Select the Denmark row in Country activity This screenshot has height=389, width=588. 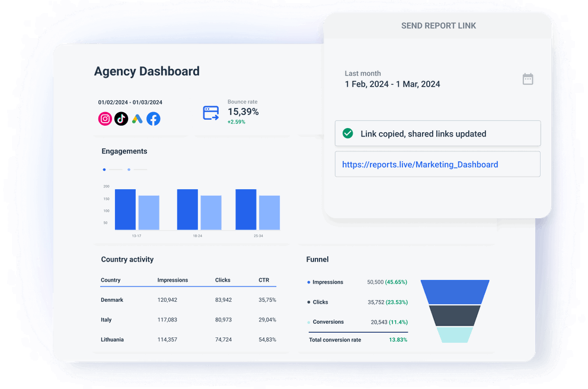[x=112, y=299]
